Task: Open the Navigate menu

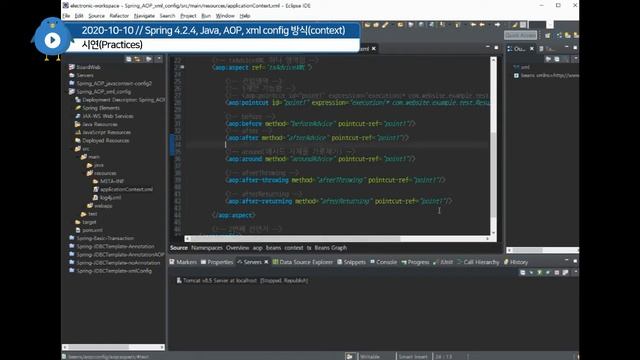Action: pyautogui.click(x=144, y=16)
